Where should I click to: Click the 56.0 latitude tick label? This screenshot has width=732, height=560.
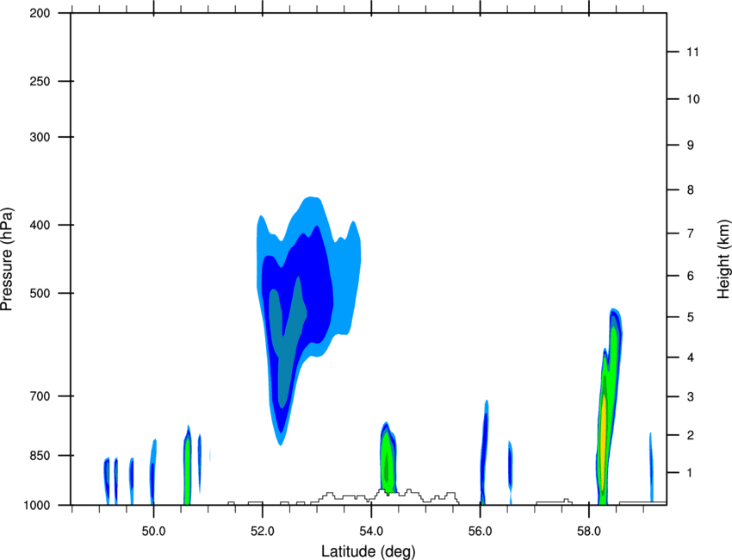pos(480,532)
